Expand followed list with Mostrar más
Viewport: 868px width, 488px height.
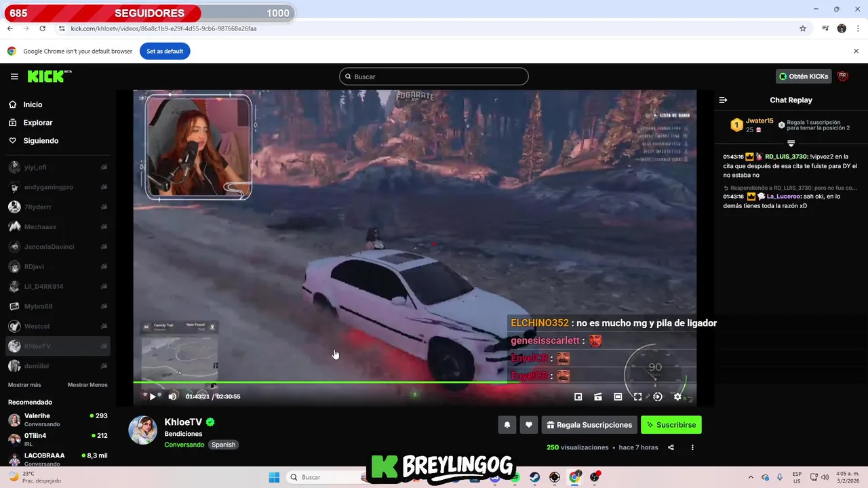(x=24, y=385)
